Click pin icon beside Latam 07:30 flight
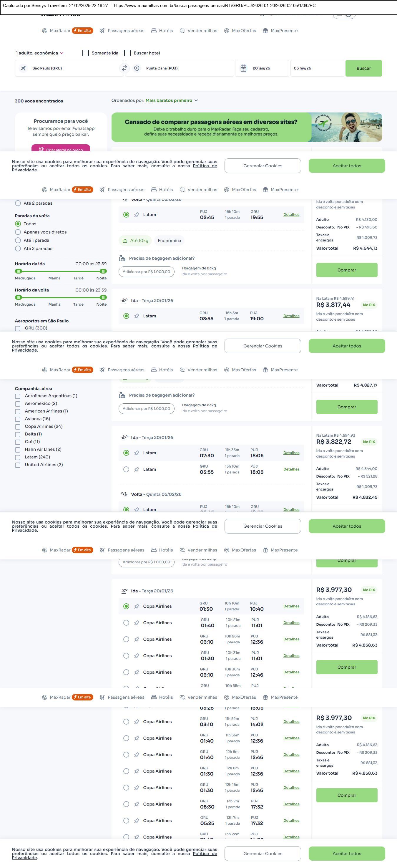Screen dimensions: 397x868 [136, 453]
